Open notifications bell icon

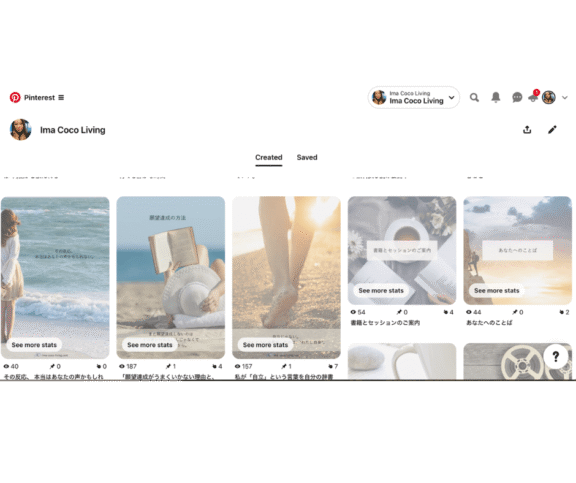(x=496, y=97)
